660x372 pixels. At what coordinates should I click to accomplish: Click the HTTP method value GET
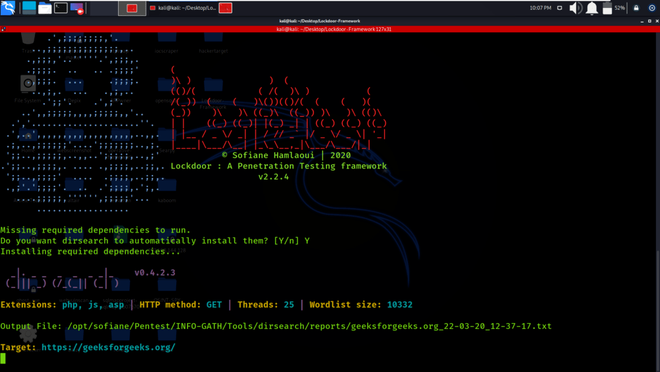[214, 304]
